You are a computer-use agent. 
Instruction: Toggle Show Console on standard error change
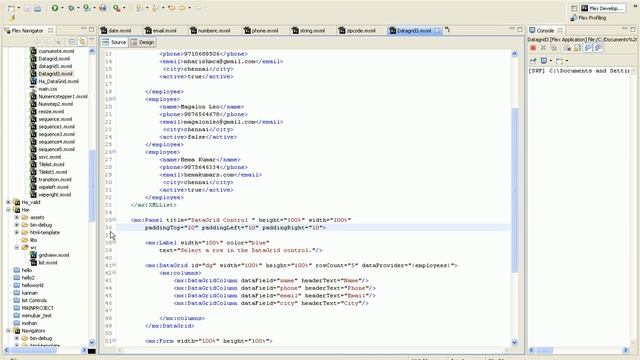[x=598, y=48]
